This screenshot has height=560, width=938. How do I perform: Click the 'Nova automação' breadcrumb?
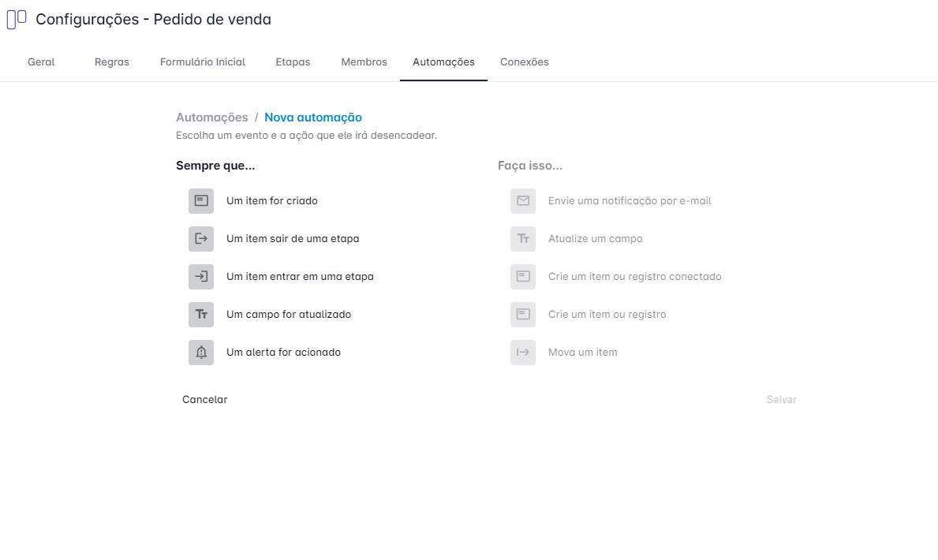[313, 118]
